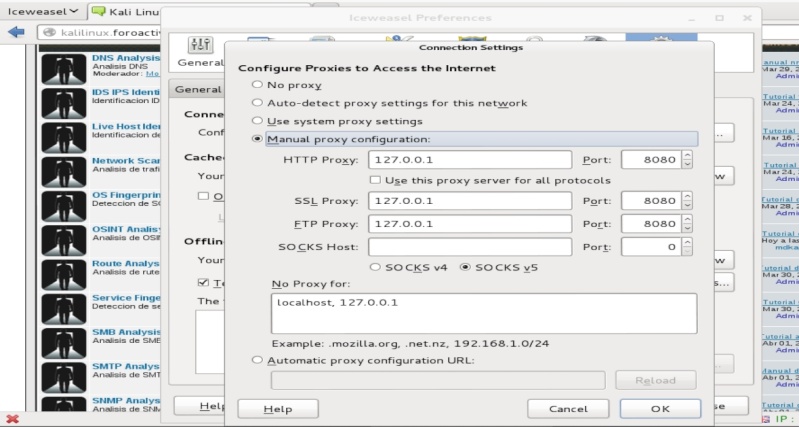This screenshot has width=799, height=427.
Task: Click OK in Connection Settings
Action: coord(660,409)
